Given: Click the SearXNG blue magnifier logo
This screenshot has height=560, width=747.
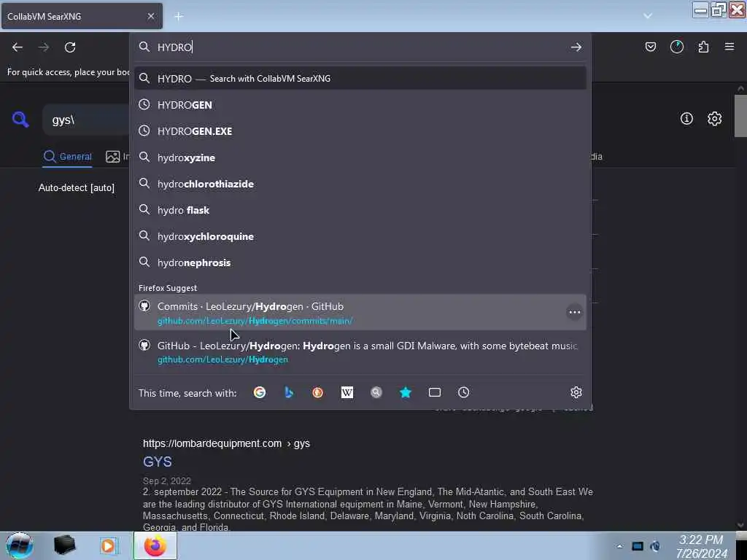Looking at the screenshot, I should [x=20, y=119].
